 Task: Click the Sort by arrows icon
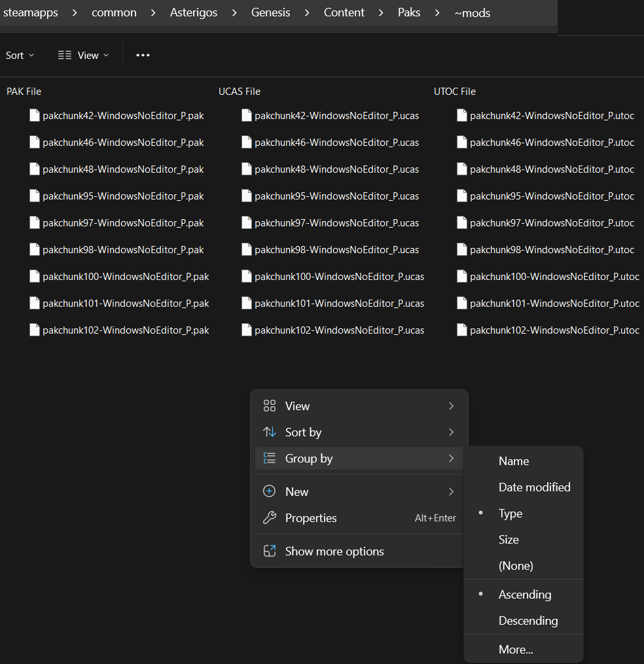pos(270,432)
